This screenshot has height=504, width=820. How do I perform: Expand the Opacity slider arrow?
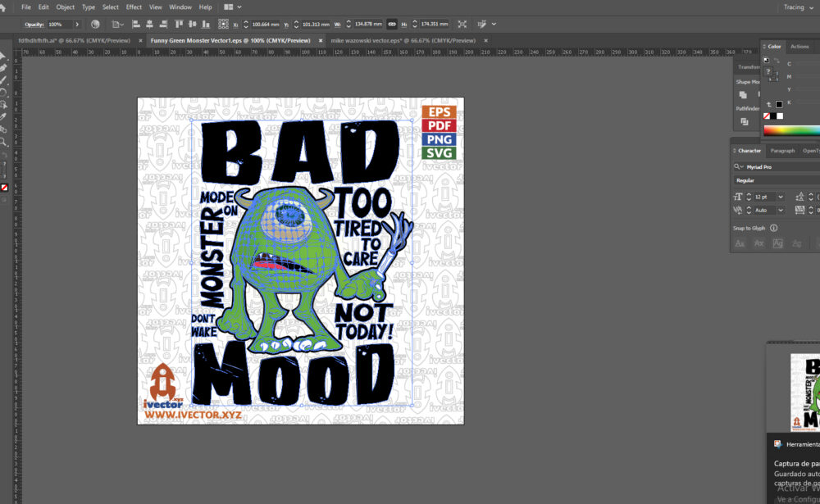tap(77, 25)
